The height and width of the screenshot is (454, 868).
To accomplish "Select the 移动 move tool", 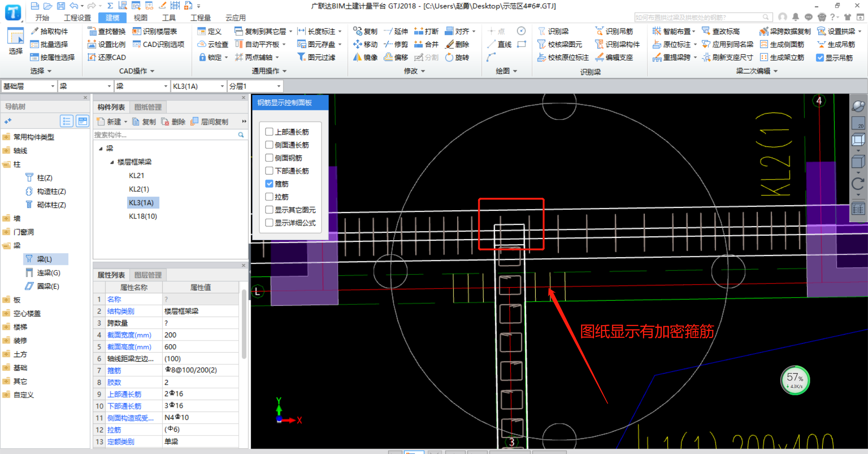I will click(365, 44).
